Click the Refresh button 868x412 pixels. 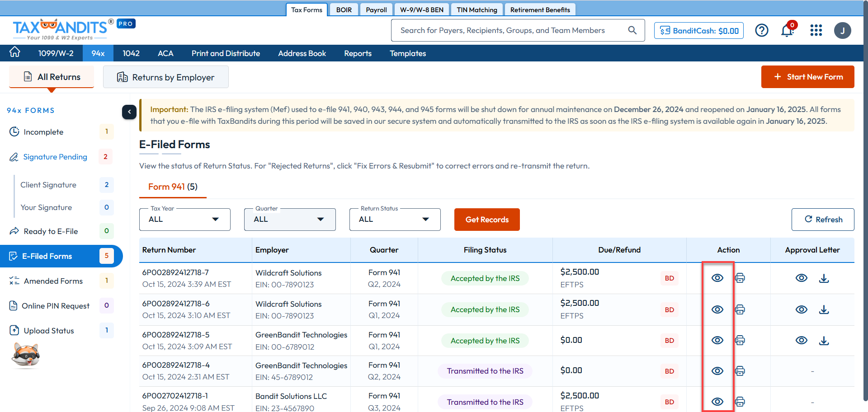pos(823,220)
